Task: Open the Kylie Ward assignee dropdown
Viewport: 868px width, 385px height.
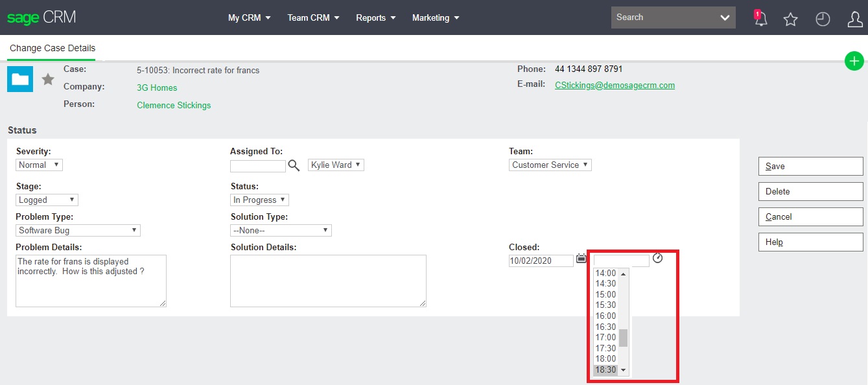Action: coord(336,165)
